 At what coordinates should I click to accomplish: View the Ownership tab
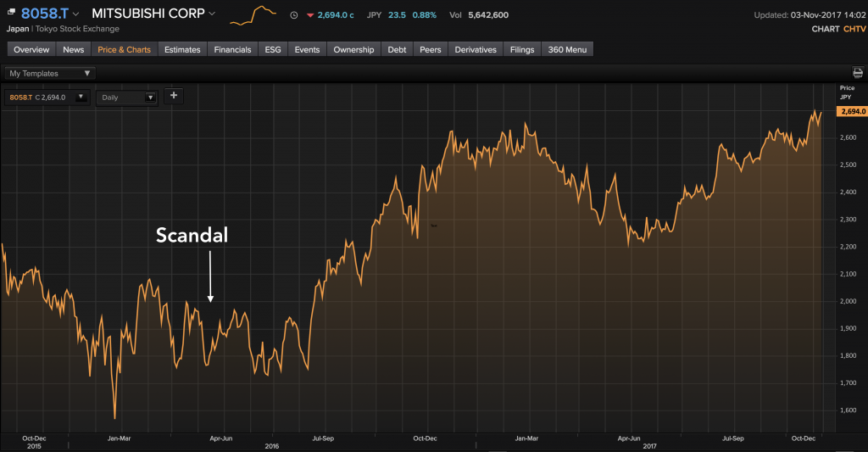tap(353, 49)
